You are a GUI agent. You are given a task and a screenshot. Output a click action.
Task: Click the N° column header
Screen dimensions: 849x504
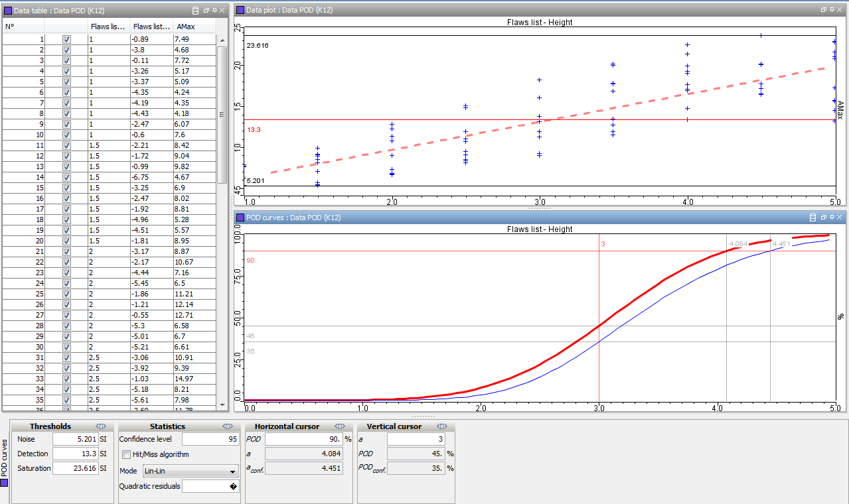23,27
